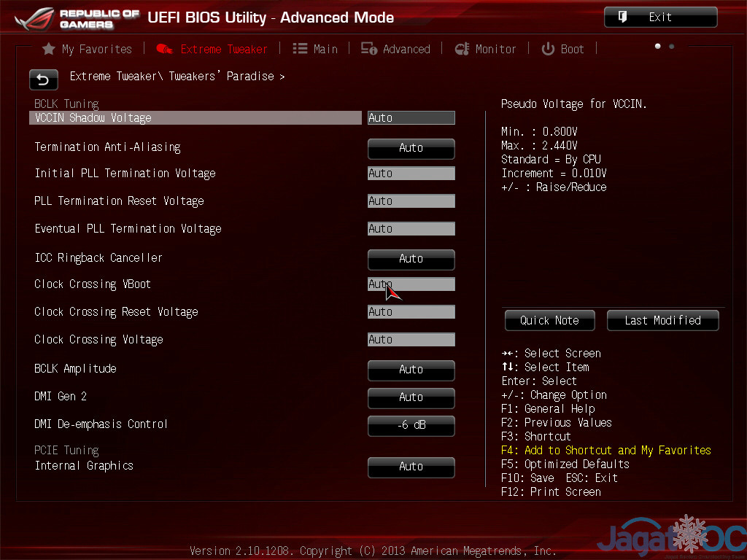Screen dimensions: 747x560
Task: Click VCCIN Shadow Voltage value field
Action: click(x=411, y=117)
